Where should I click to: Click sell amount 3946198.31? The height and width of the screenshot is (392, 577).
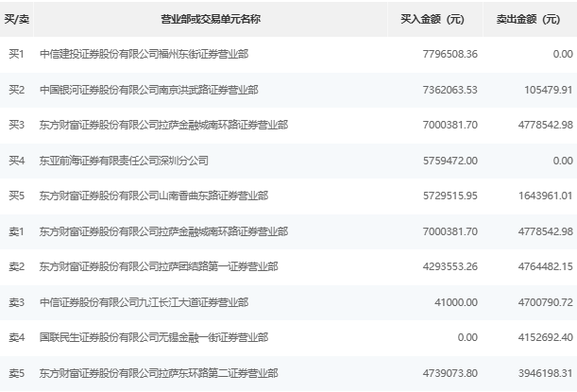546,374
